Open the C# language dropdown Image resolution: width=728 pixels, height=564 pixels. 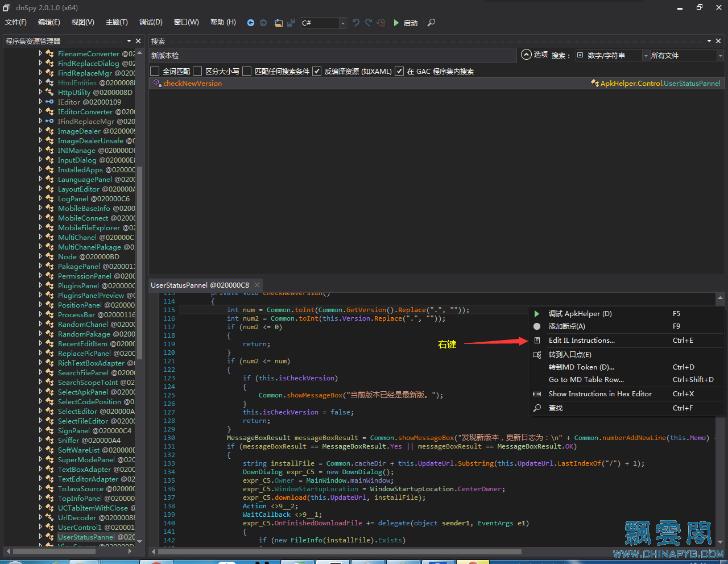point(342,23)
